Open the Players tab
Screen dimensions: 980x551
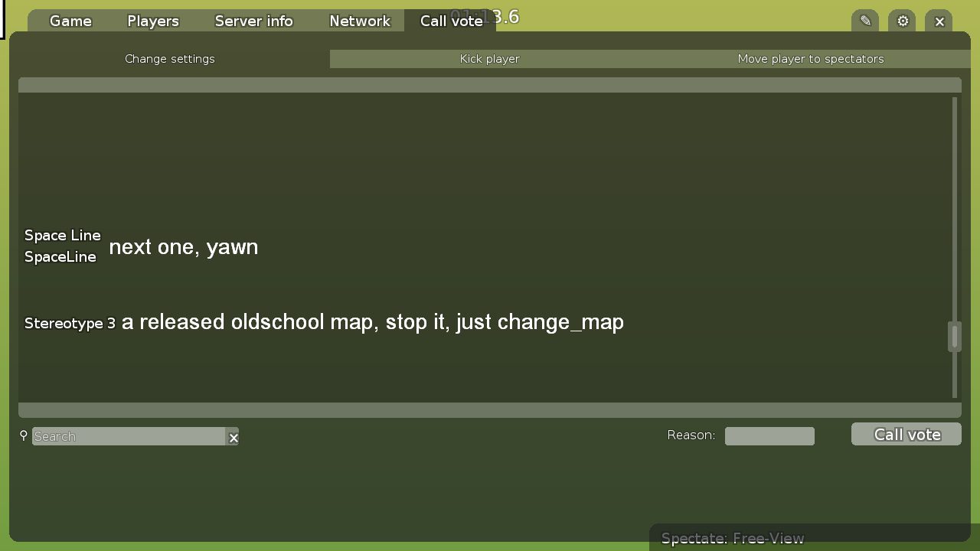152,21
